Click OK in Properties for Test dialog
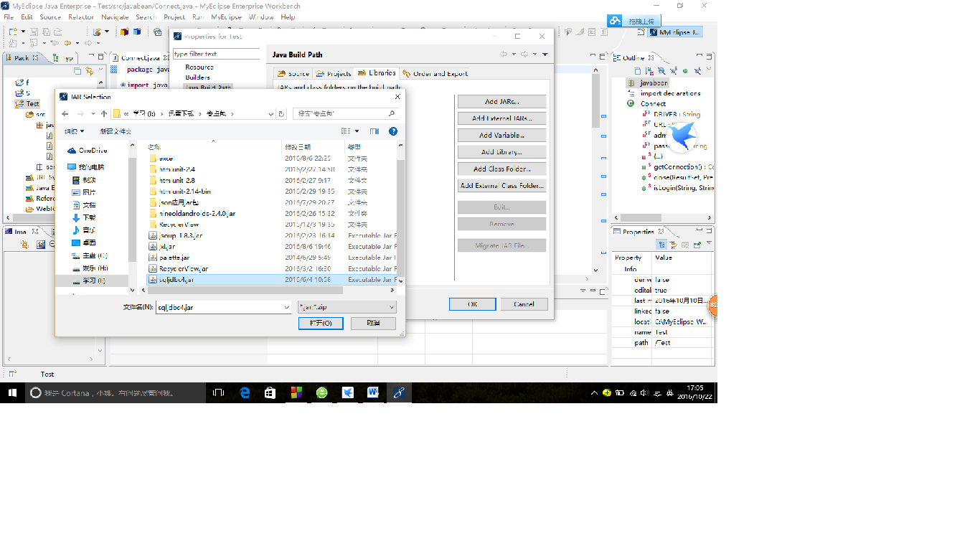The width and height of the screenshot is (980, 551). point(472,304)
